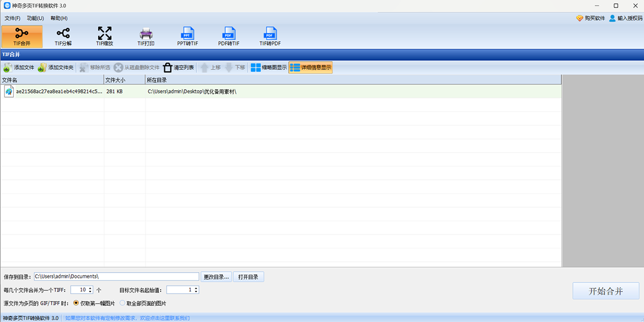Increase files-per-TIFF value stepper up
The image size is (644, 322).
[90, 288]
